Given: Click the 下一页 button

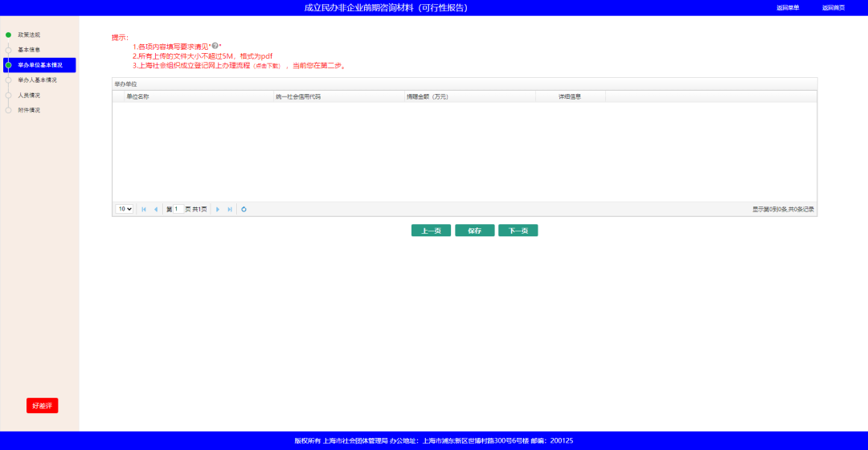Looking at the screenshot, I should (x=518, y=231).
